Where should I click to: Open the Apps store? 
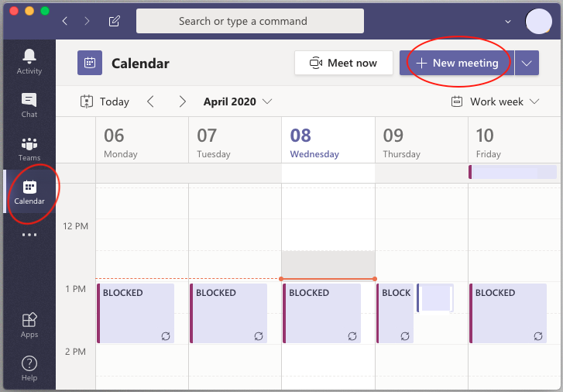29,325
